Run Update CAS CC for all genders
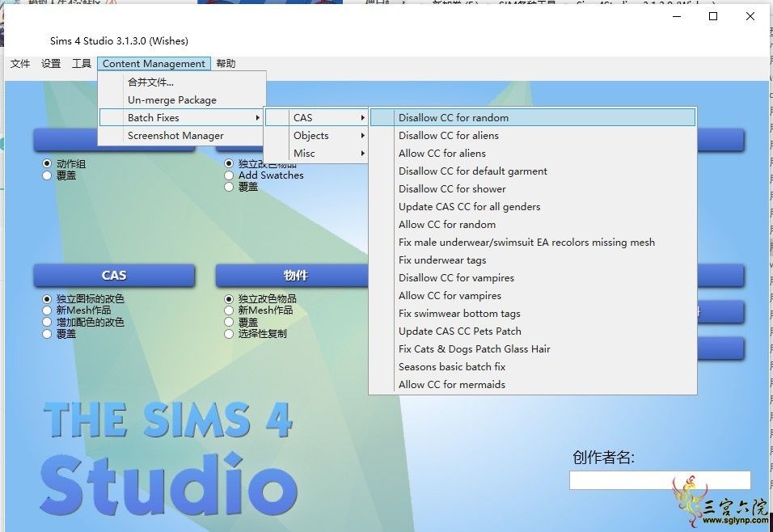The height and width of the screenshot is (532, 773). tap(533, 207)
